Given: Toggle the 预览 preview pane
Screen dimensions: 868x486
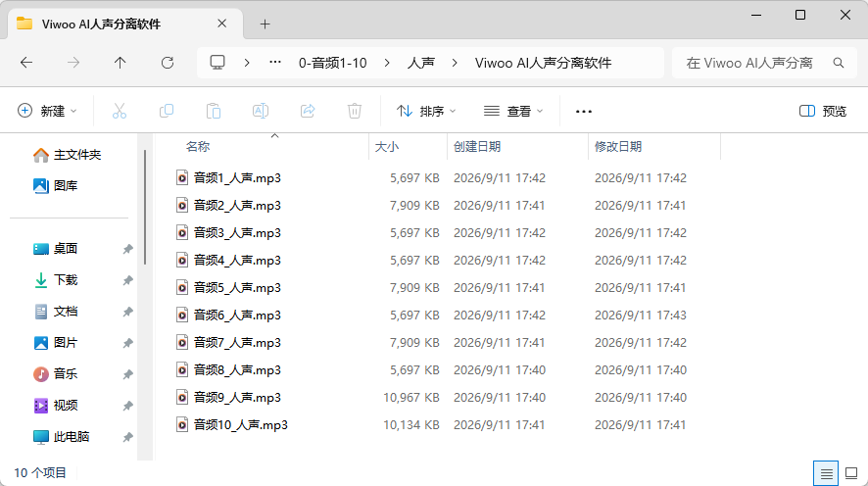Looking at the screenshot, I should point(823,112).
